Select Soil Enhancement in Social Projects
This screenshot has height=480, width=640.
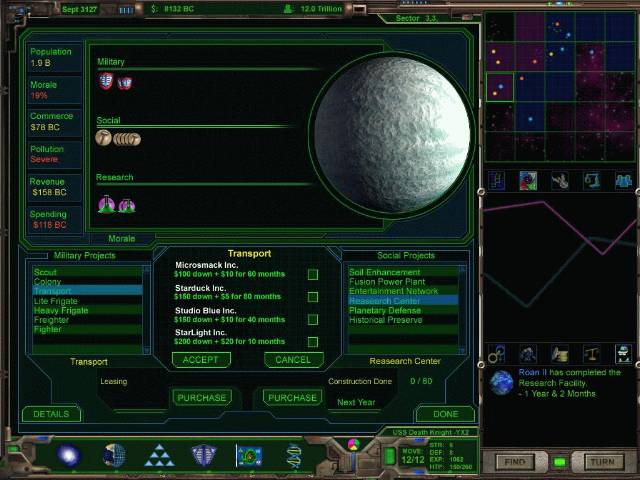click(x=403, y=272)
